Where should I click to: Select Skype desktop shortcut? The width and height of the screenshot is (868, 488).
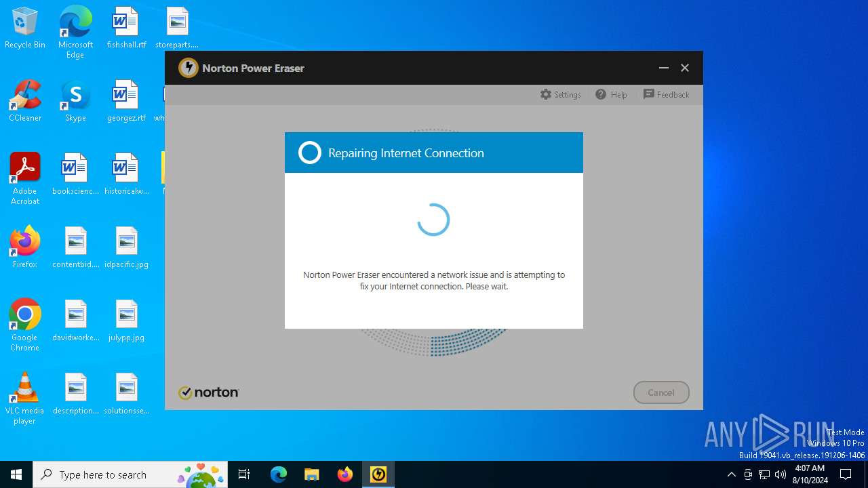[75, 101]
